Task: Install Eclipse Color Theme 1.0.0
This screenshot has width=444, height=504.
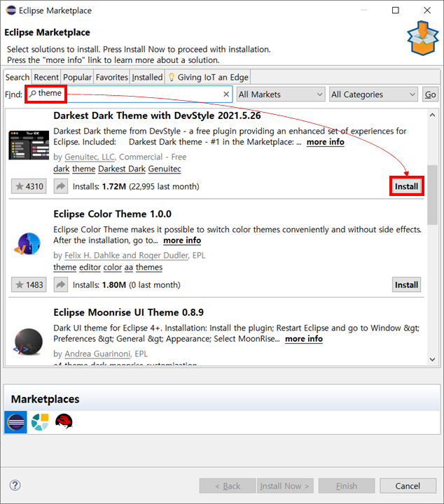Action: point(406,284)
